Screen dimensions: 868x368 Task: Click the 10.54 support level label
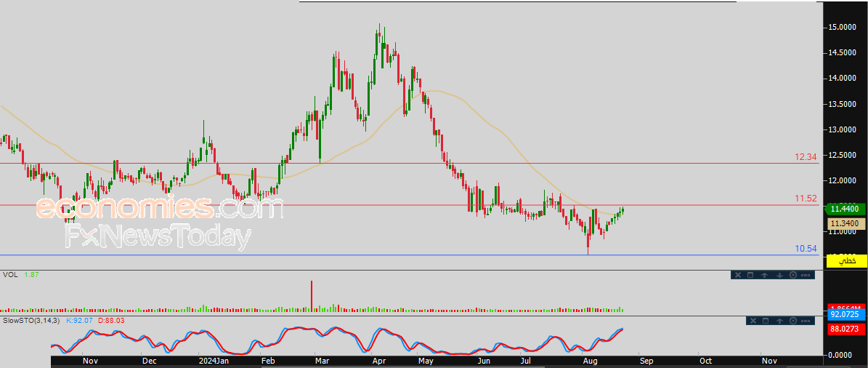tap(806, 248)
